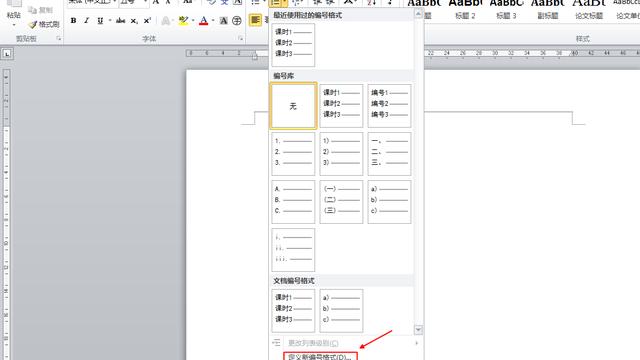Apply the 标题 2 style
The image size is (640, 360).
[x=465, y=10]
